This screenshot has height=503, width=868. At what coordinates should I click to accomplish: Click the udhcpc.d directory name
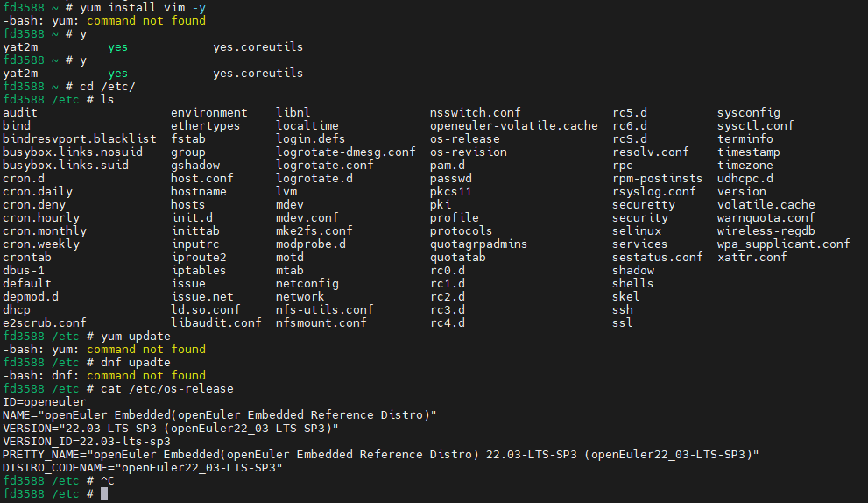point(745,179)
